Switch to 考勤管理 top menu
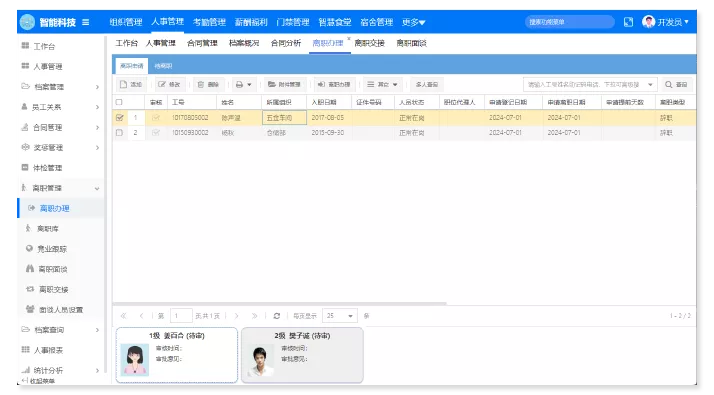The image size is (714, 395). (209, 22)
